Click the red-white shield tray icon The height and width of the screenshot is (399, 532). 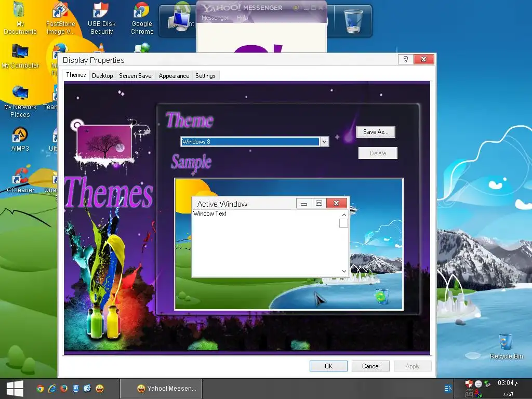point(469,384)
